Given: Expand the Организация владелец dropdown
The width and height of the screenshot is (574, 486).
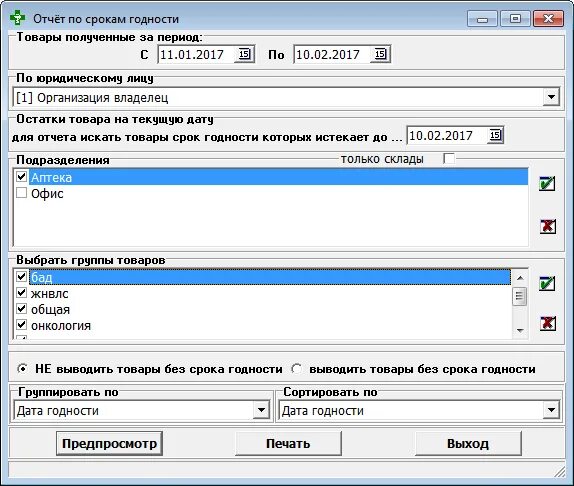Looking at the screenshot, I should coord(551,97).
